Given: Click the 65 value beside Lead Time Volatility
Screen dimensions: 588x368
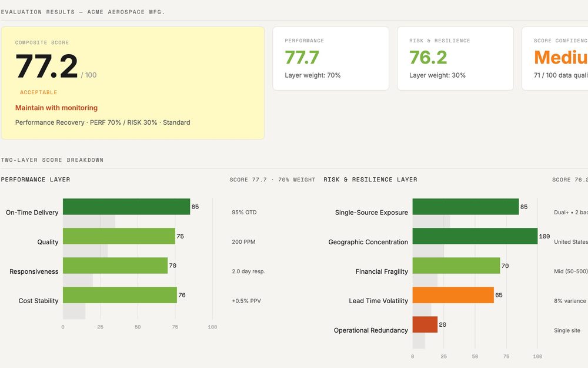Looking at the screenshot, I should (499, 295).
